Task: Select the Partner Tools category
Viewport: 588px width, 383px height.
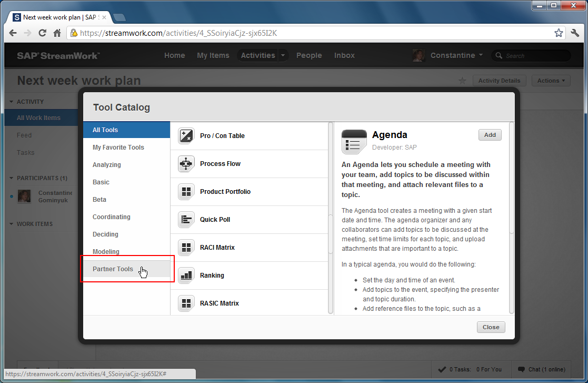Action: coord(127,269)
